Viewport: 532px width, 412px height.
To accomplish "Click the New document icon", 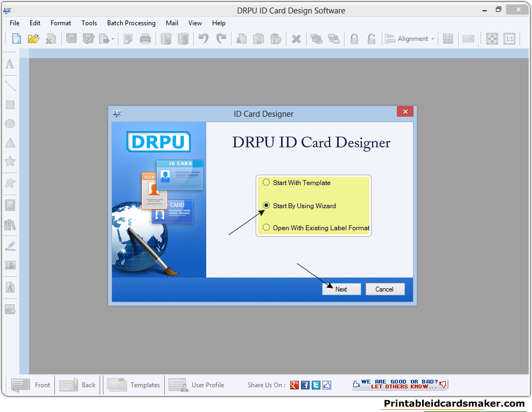I will click(x=17, y=39).
